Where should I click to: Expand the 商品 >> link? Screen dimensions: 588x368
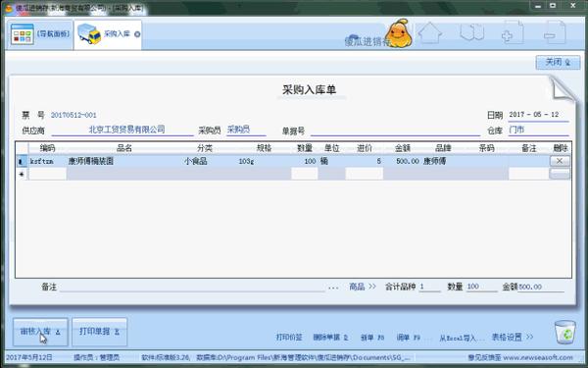[x=363, y=287]
